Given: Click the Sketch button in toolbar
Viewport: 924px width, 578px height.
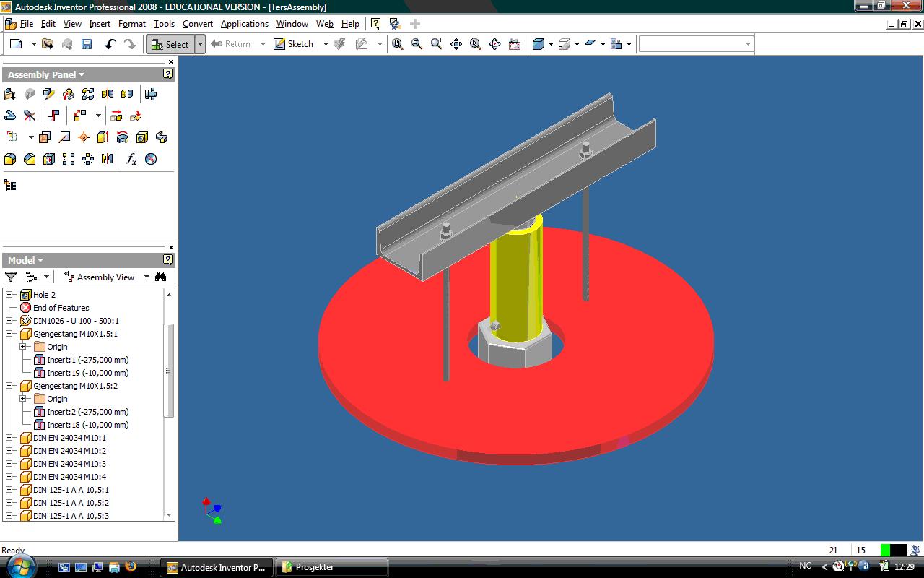Looking at the screenshot, I should (x=293, y=44).
